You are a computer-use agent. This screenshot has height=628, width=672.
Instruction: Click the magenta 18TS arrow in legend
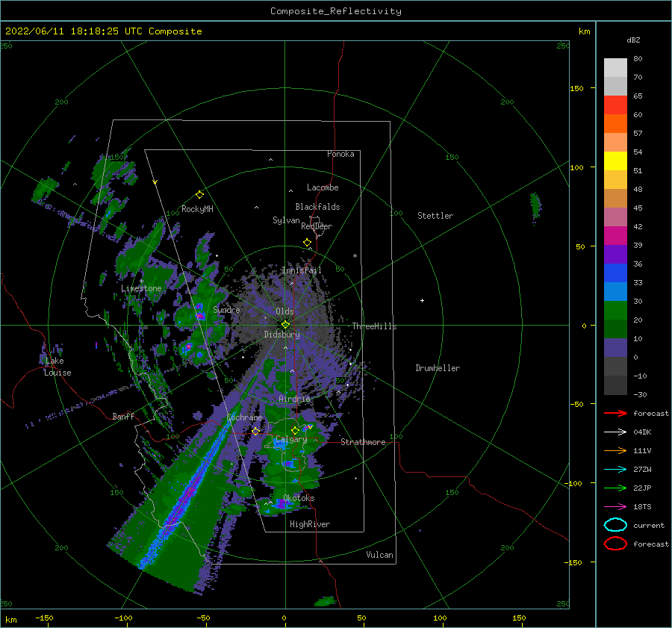615,507
